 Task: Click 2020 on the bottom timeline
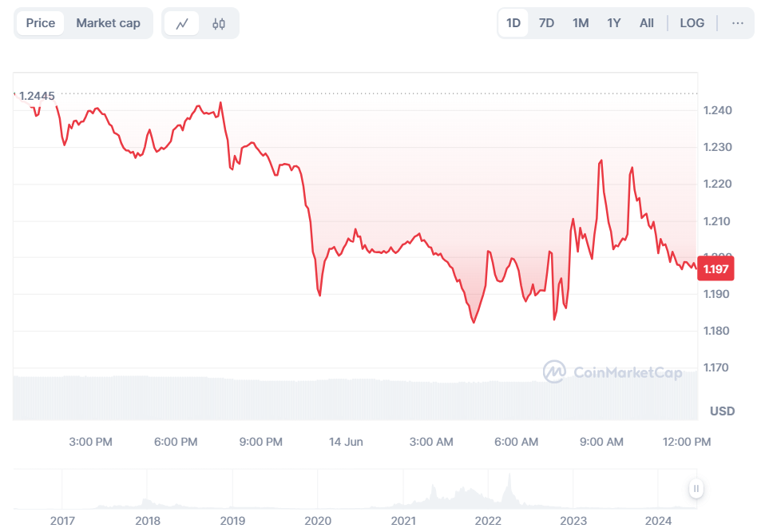tap(318, 520)
